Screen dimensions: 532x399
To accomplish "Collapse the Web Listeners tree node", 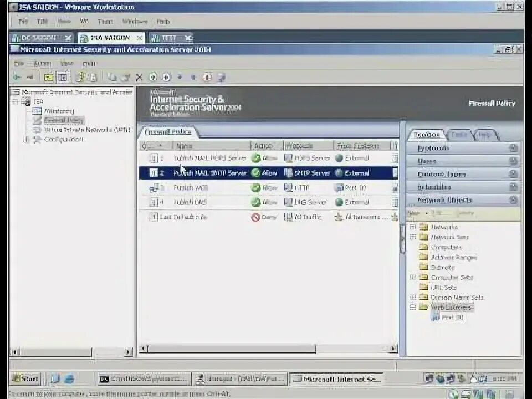I will pos(412,308).
